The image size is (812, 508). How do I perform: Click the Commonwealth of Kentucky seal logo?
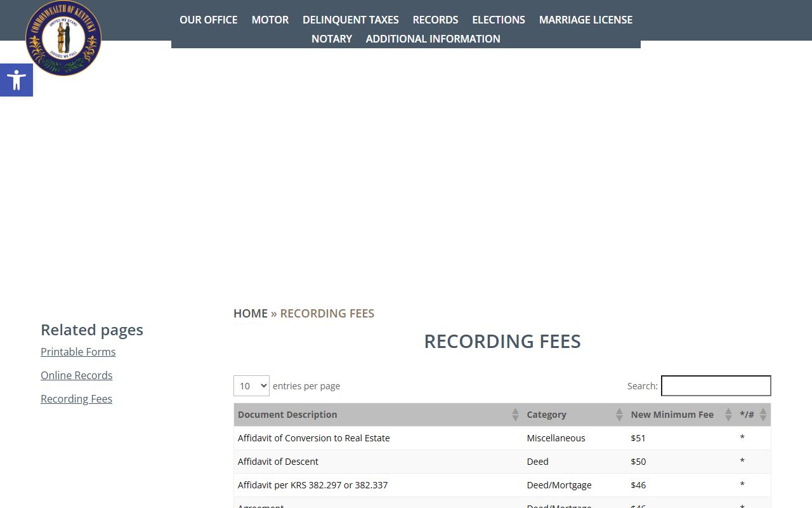(63, 38)
